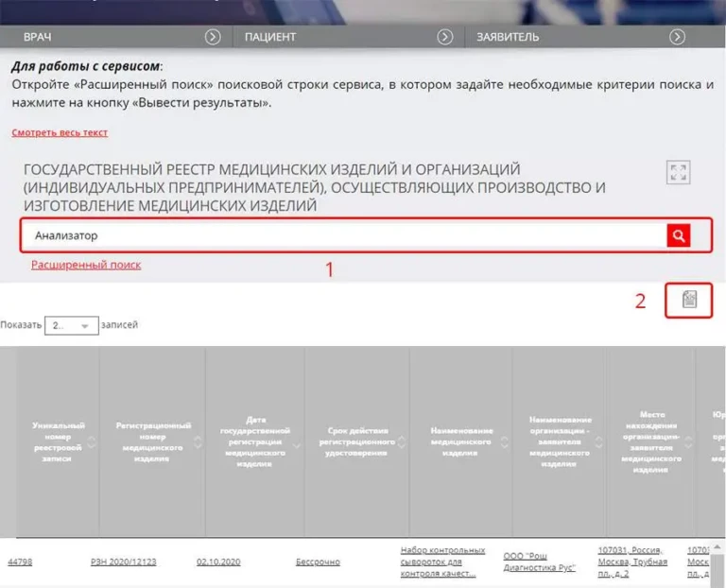Sort by «Срок действия регистрационного удостоверения» column
This screenshot has height=588, width=726.
click(402, 442)
